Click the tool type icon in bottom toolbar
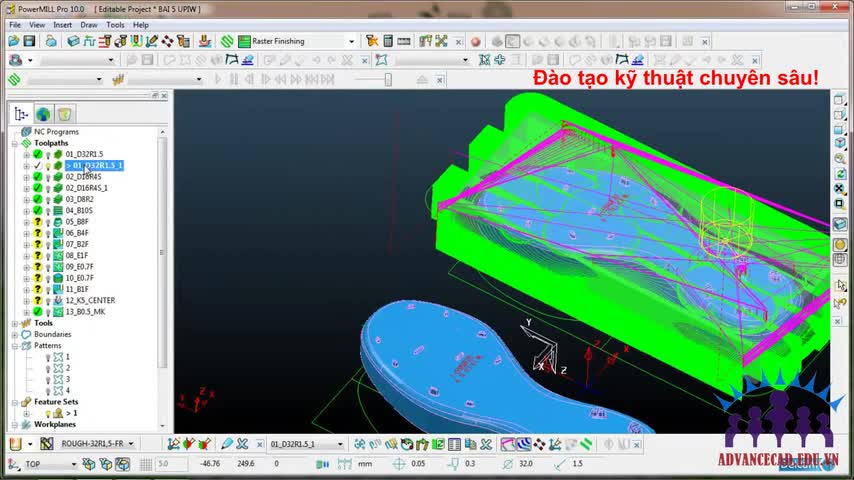The width and height of the screenshot is (854, 480). point(15,444)
